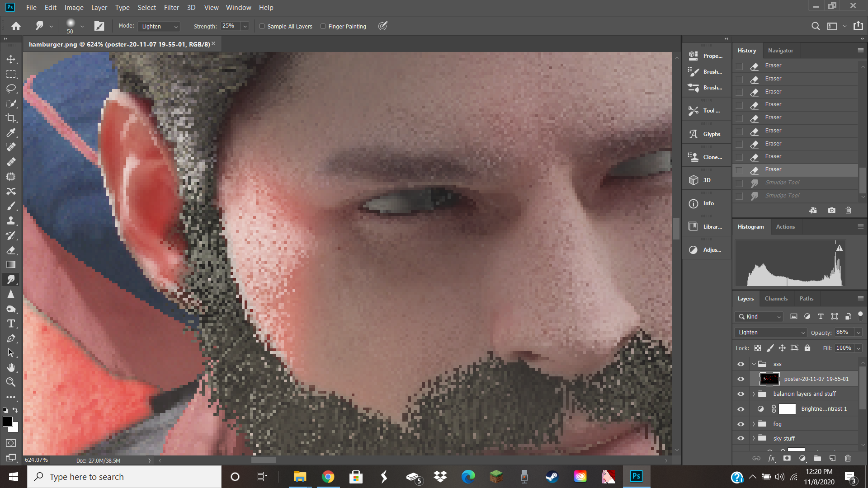
Task: Enable Sample All Layers checkbox
Action: tap(262, 26)
